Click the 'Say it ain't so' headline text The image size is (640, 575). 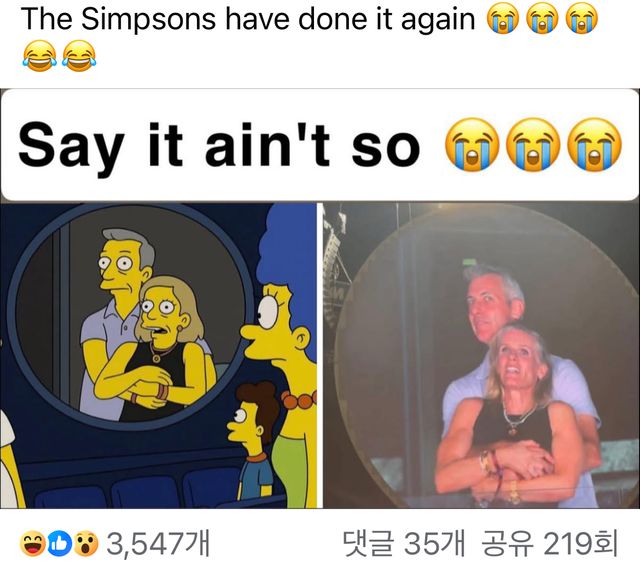pyautogui.click(x=219, y=145)
